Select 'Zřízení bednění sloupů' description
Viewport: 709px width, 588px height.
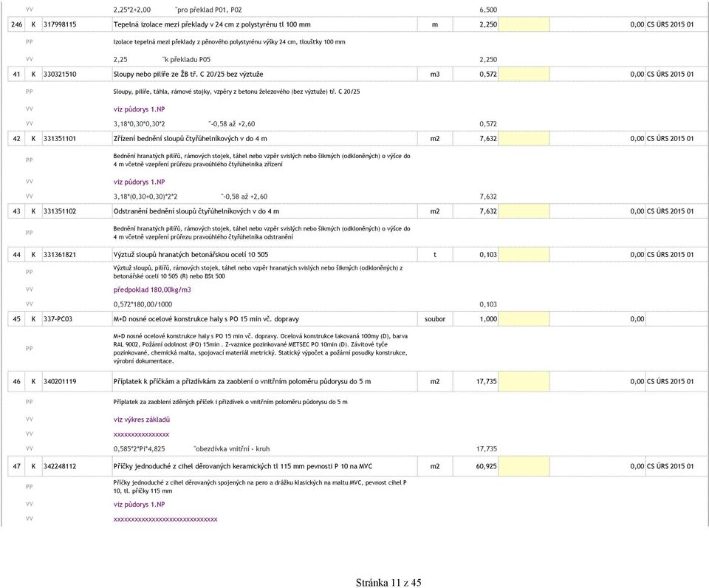point(190,138)
